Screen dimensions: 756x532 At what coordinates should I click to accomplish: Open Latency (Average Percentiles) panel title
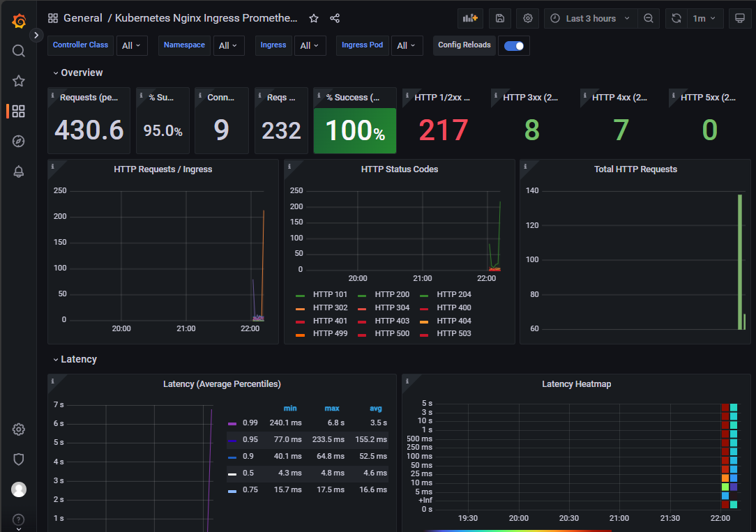[x=222, y=384]
